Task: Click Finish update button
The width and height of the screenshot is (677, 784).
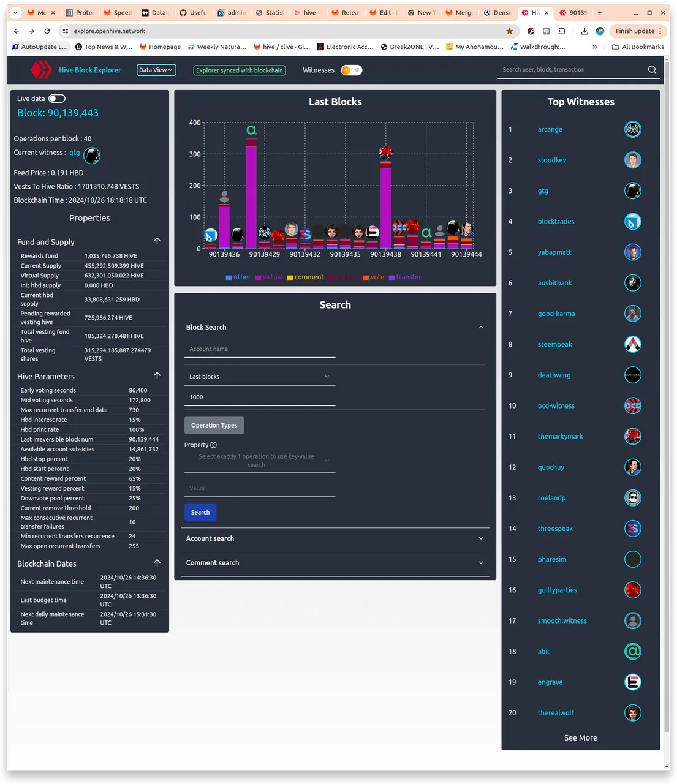Action: (x=638, y=31)
